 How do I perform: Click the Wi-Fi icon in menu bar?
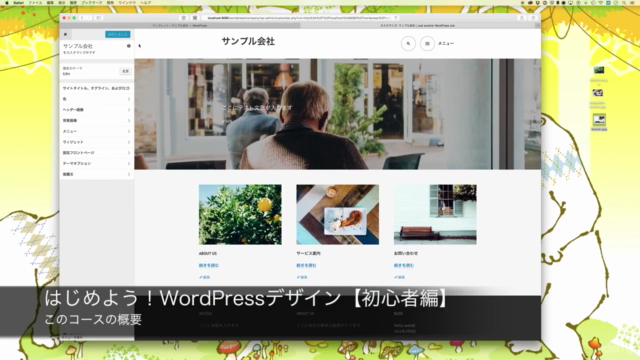[x=600, y=2]
